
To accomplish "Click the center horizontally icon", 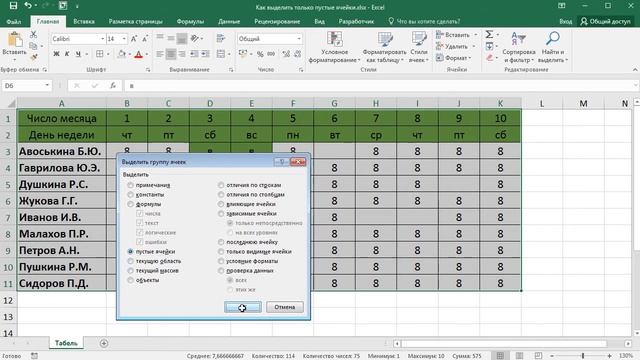I will [x=171, y=54].
